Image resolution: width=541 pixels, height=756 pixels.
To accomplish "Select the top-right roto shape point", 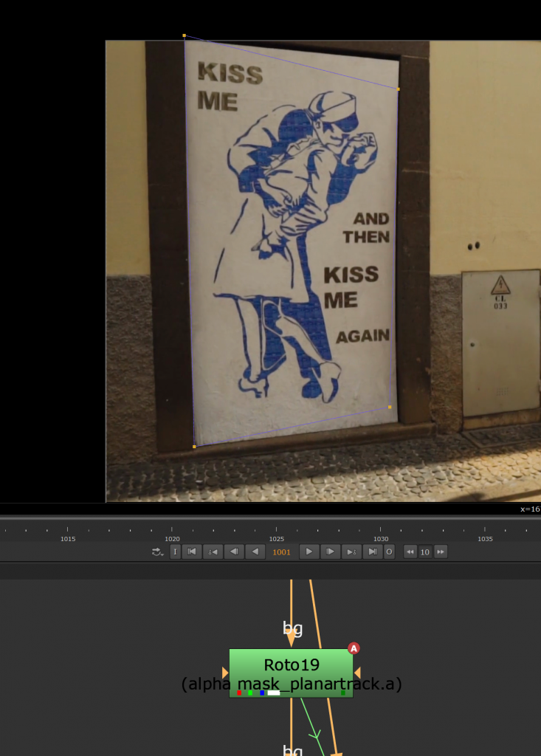I will point(399,89).
